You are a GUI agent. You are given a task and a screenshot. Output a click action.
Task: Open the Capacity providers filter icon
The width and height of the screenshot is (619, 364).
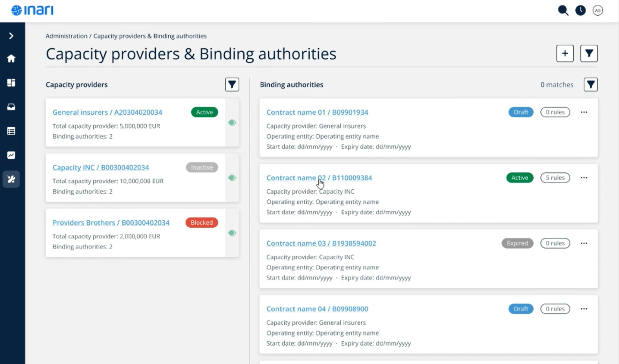pyautogui.click(x=232, y=85)
